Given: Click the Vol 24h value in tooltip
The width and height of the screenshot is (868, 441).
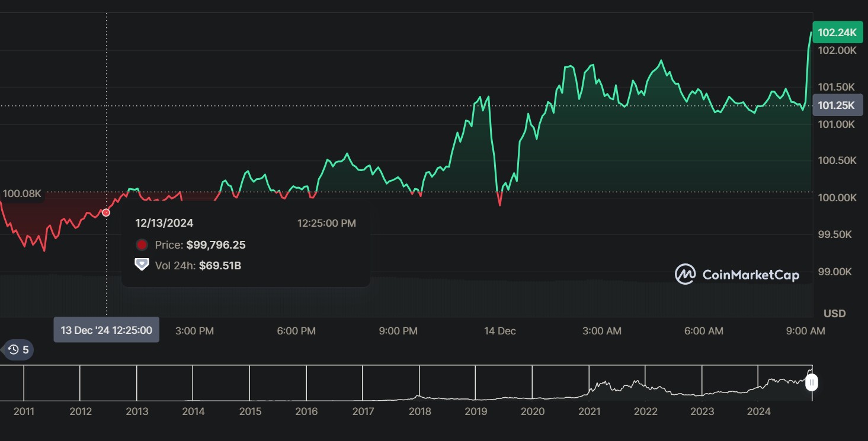Looking at the screenshot, I should click(x=220, y=265).
